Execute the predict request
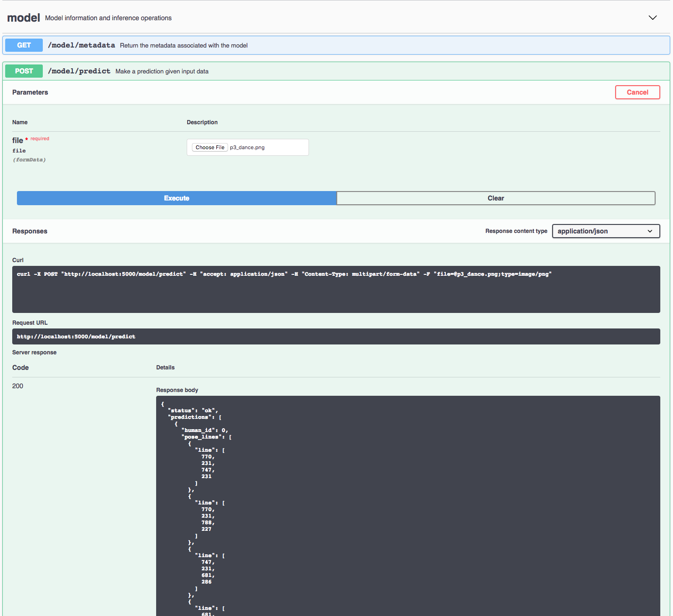This screenshot has width=673, height=616. (x=177, y=198)
